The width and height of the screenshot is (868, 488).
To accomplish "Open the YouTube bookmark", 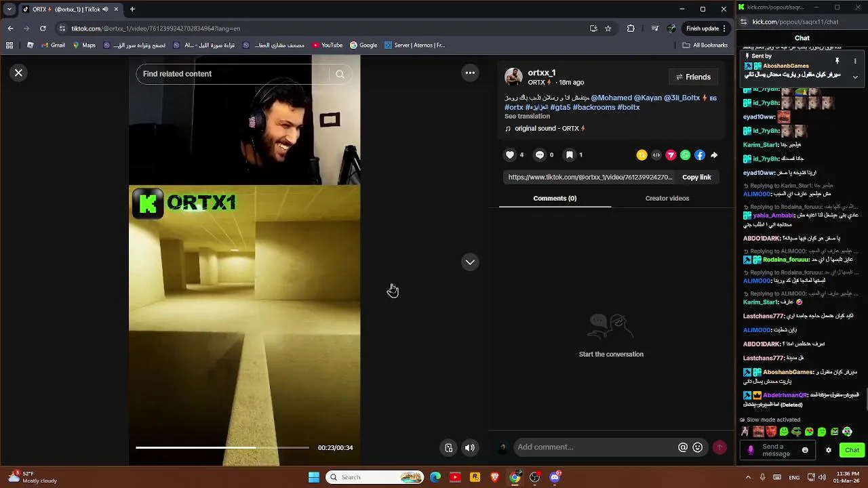I will tap(326, 45).
